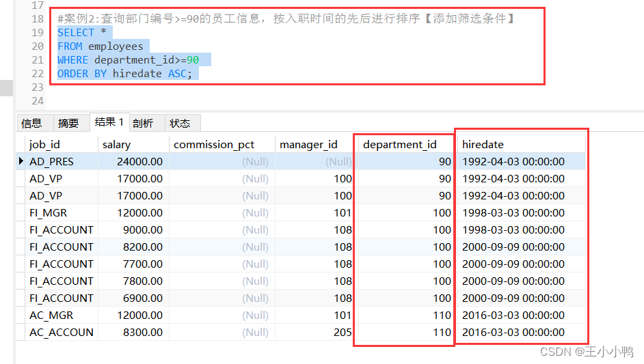
Task: Place cursor on WHERE department_id>=90 line
Action: pos(129,60)
